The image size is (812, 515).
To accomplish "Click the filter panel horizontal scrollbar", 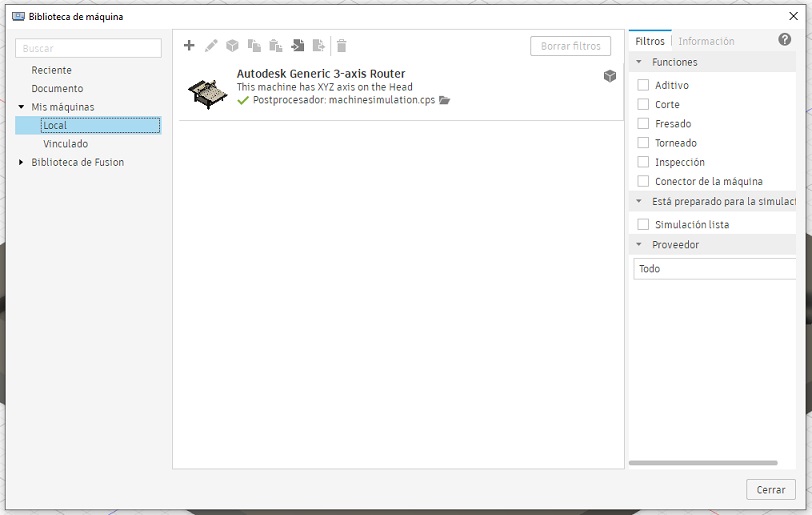I will (703, 463).
